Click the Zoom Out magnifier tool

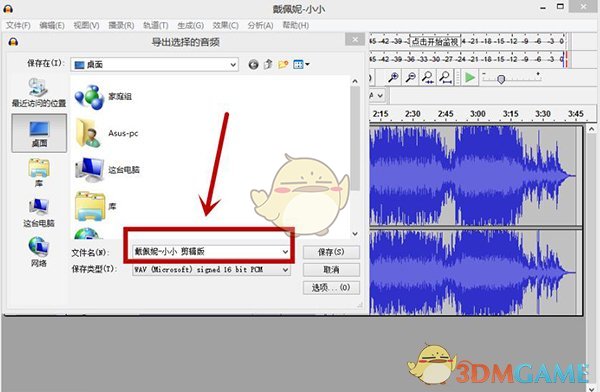coord(411,77)
